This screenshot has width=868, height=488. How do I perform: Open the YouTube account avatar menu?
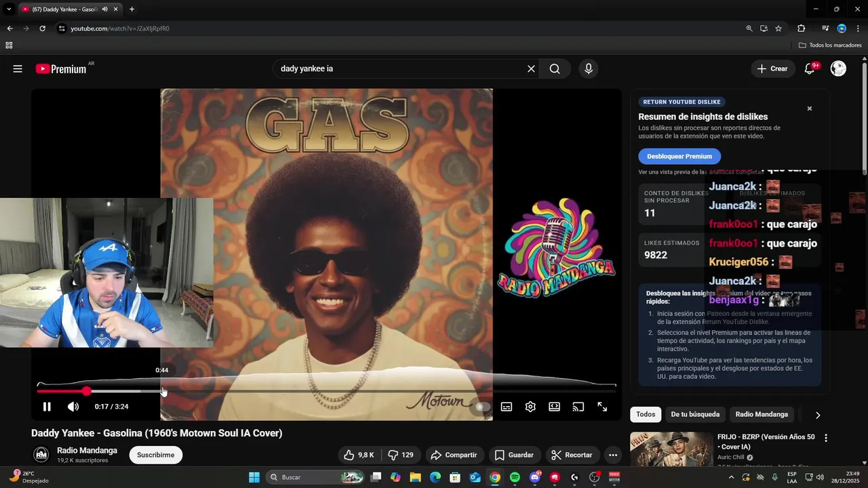pyautogui.click(x=838, y=68)
